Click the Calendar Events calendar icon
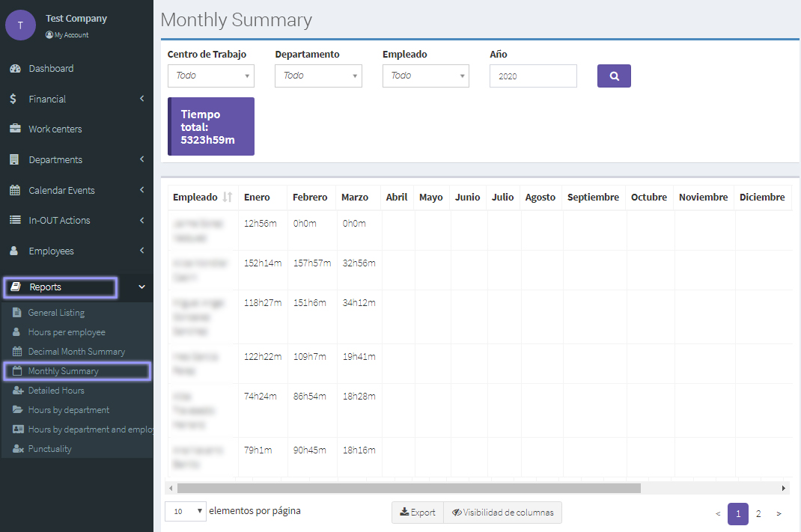The width and height of the screenshot is (801, 532). pos(14,190)
